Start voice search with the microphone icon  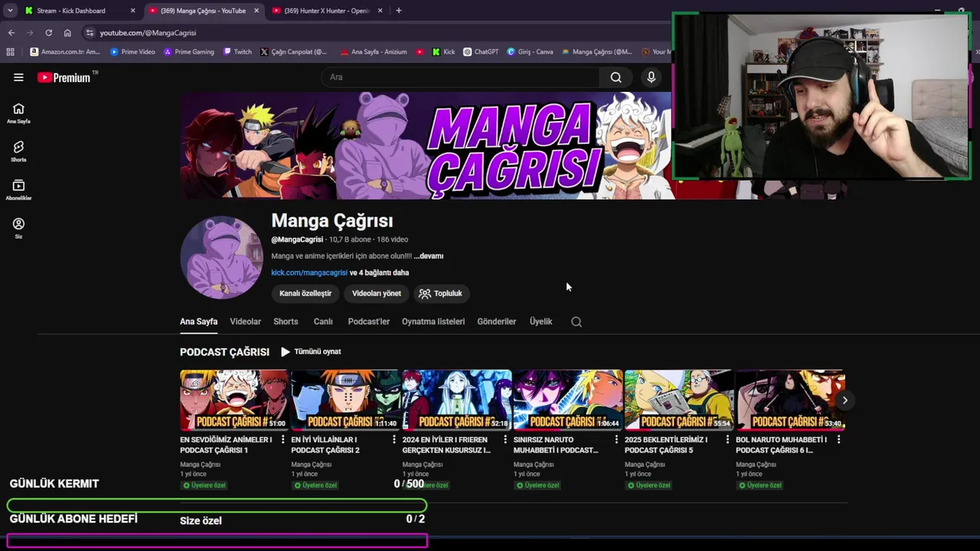coord(652,77)
